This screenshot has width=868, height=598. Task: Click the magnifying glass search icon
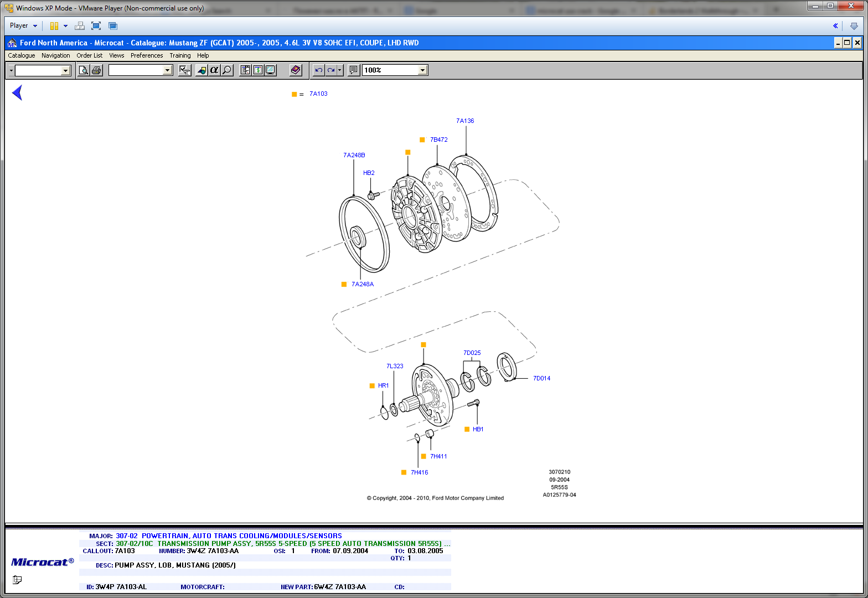(x=227, y=70)
